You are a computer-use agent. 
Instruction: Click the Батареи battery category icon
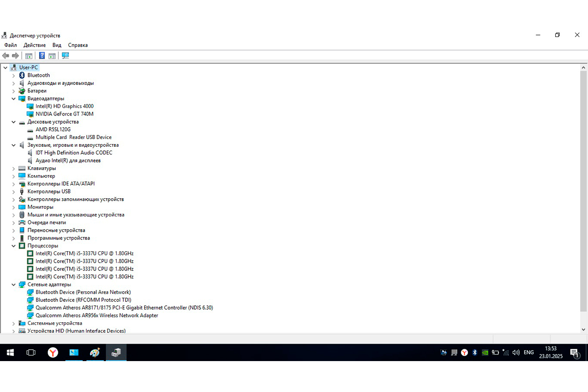(22, 91)
